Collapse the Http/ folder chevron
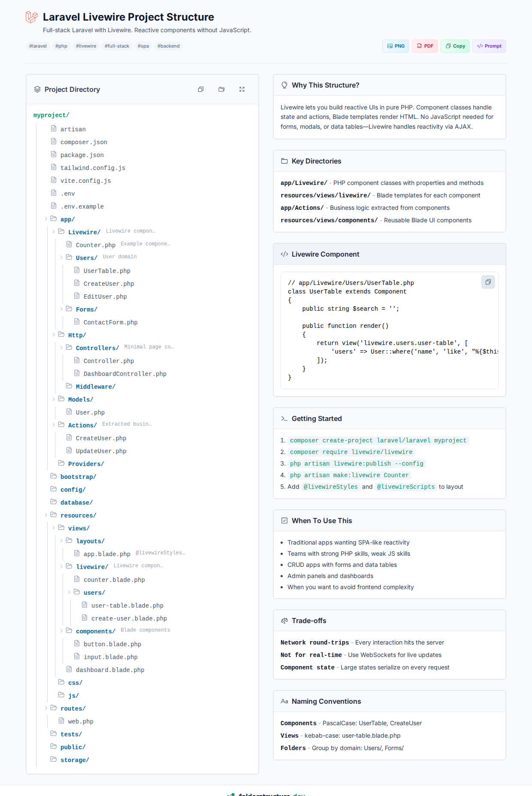 [x=54, y=335]
